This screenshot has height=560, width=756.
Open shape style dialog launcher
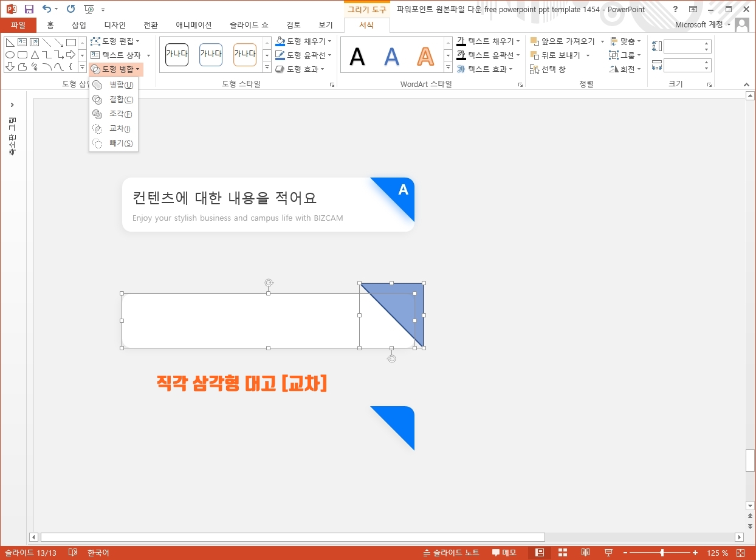pos(332,85)
